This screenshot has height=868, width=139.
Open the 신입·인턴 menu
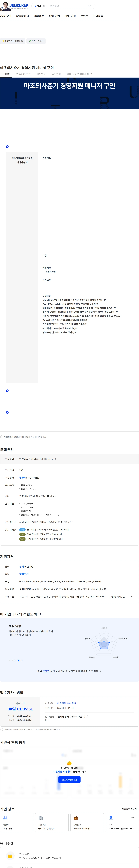pyautogui.click(x=54, y=16)
